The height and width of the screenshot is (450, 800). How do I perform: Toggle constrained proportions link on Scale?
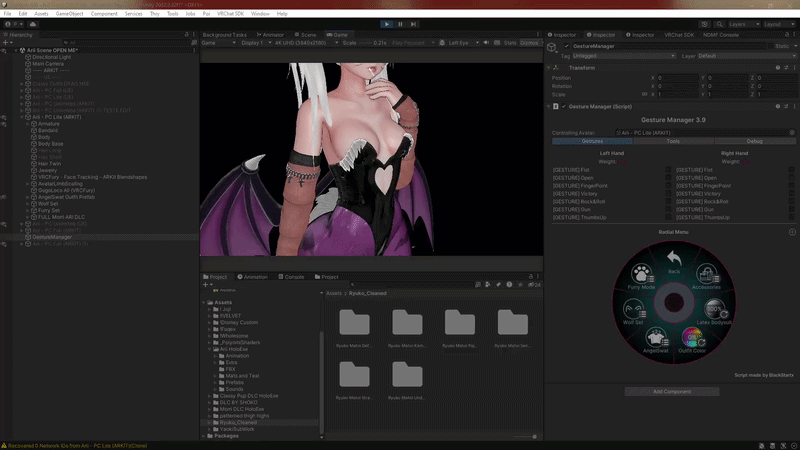tap(644, 94)
